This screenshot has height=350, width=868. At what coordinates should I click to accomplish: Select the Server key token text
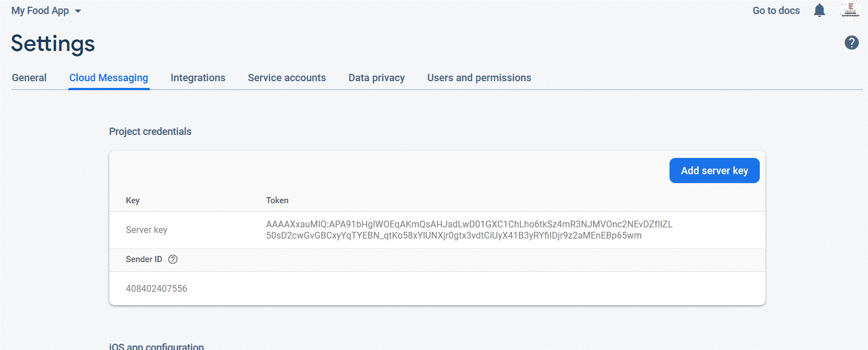coord(469,230)
